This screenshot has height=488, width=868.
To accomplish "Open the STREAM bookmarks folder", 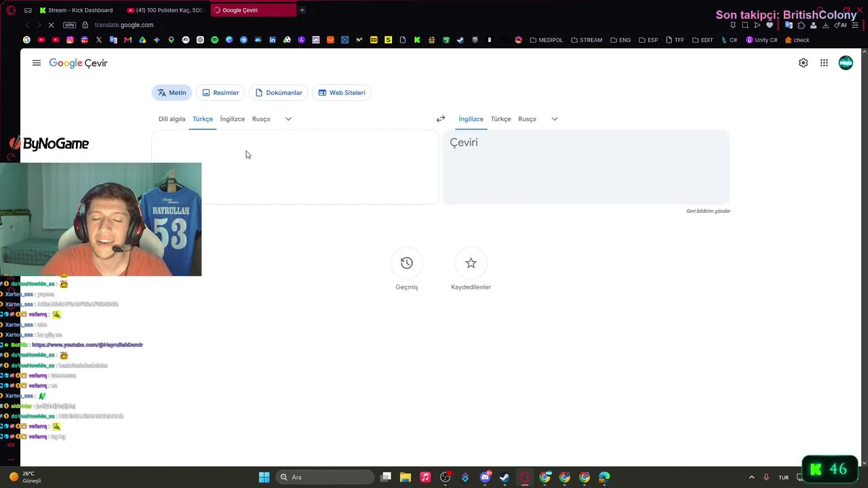I will tap(587, 40).
